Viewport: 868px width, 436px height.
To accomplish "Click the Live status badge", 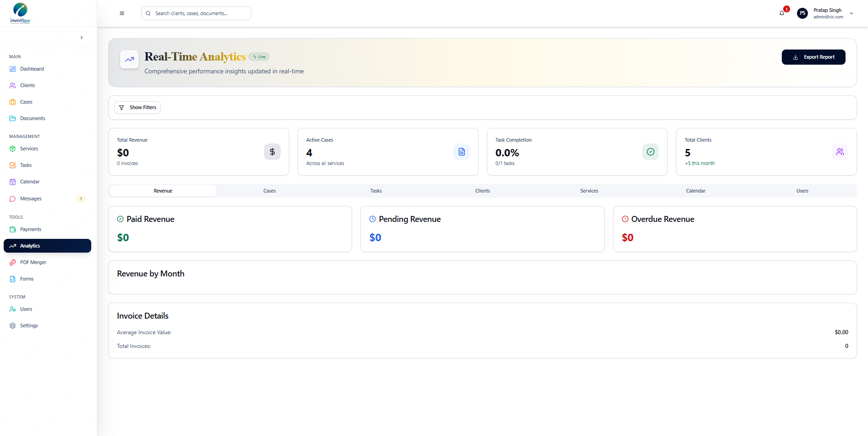I will (259, 57).
